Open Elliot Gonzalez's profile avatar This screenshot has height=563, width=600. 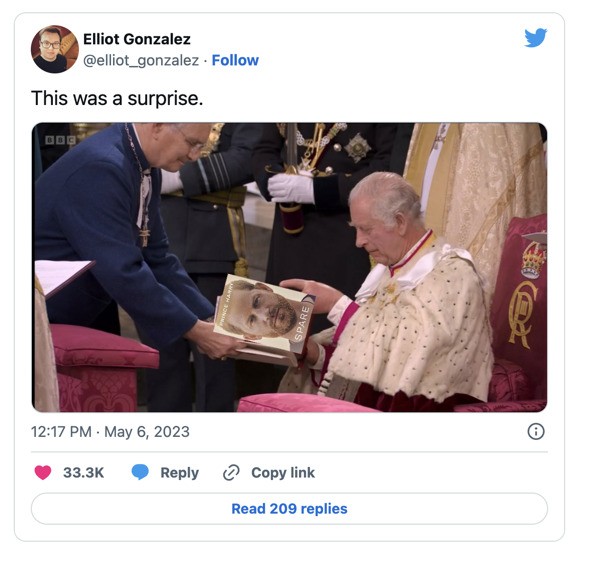point(54,49)
